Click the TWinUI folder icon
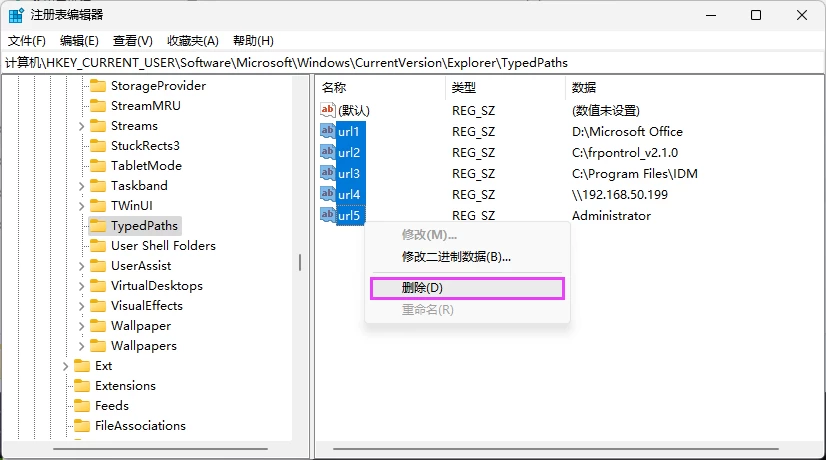This screenshot has width=826, height=460. tap(98, 205)
